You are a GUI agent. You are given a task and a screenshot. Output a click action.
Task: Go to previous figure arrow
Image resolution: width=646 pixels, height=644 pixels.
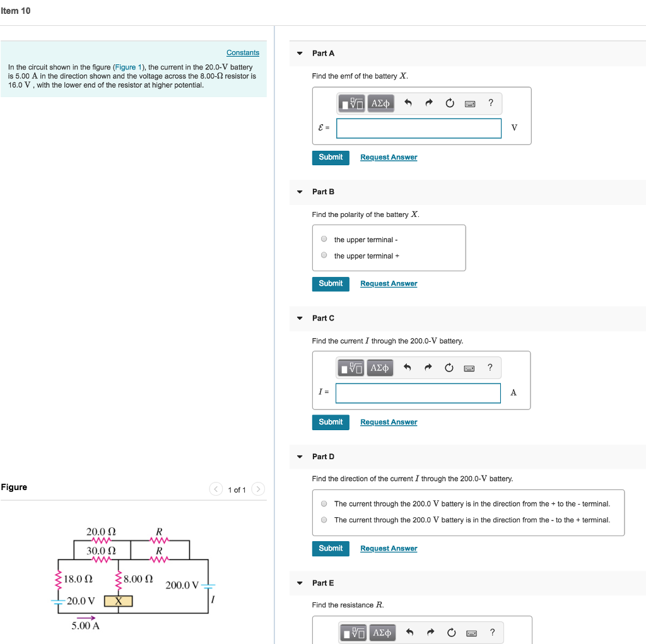[216, 489]
